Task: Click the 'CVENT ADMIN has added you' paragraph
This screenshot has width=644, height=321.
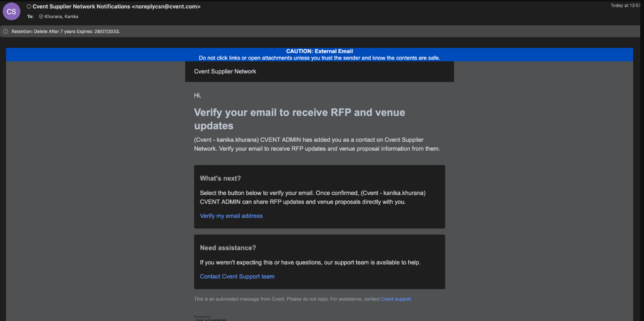Action: click(x=317, y=144)
